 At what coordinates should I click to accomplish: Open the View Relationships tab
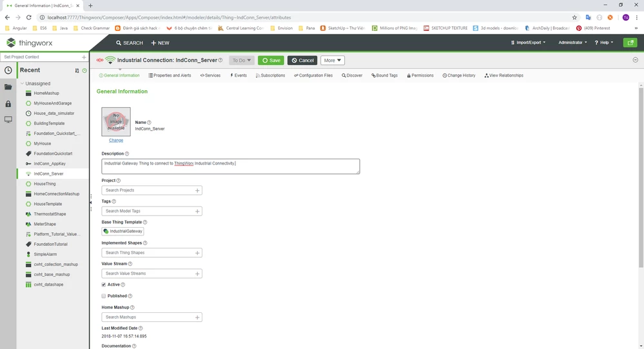click(504, 75)
